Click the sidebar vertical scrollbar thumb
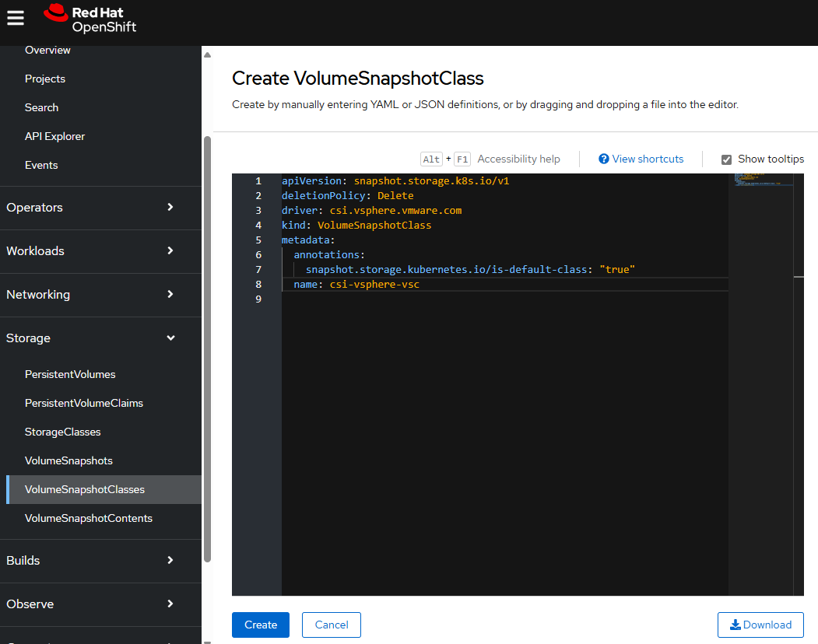The width and height of the screenshot is (818, 644). coord(207,349)
